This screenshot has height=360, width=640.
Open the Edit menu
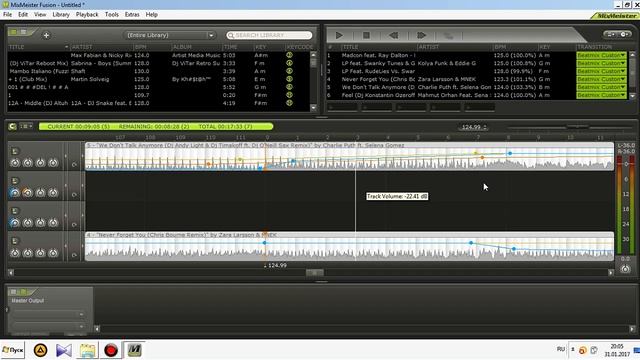pos(23,14)
